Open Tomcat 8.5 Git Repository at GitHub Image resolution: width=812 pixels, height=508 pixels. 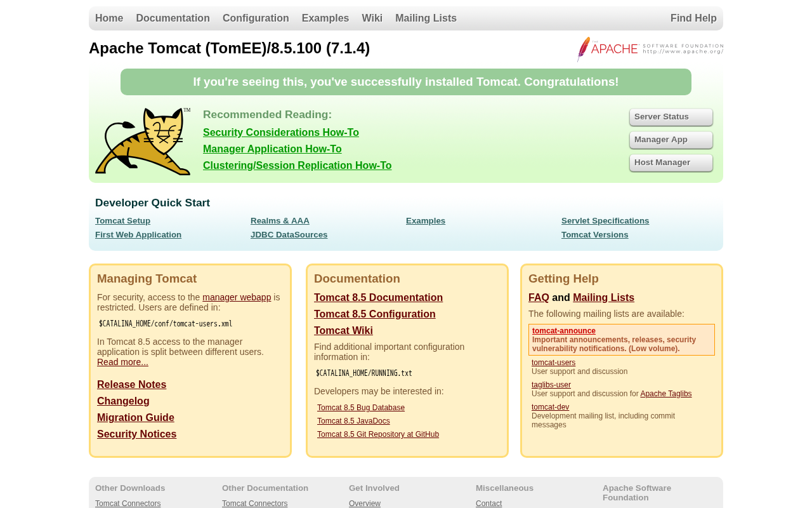[x=378, y=434]
